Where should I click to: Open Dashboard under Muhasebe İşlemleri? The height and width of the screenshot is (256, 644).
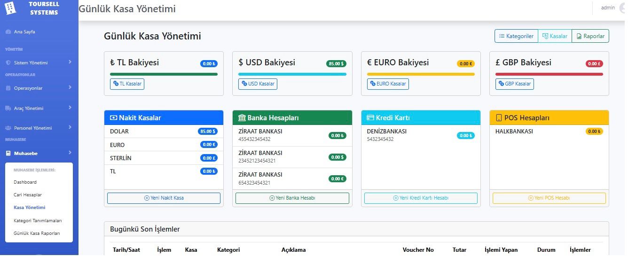click(x=25, y=182)
